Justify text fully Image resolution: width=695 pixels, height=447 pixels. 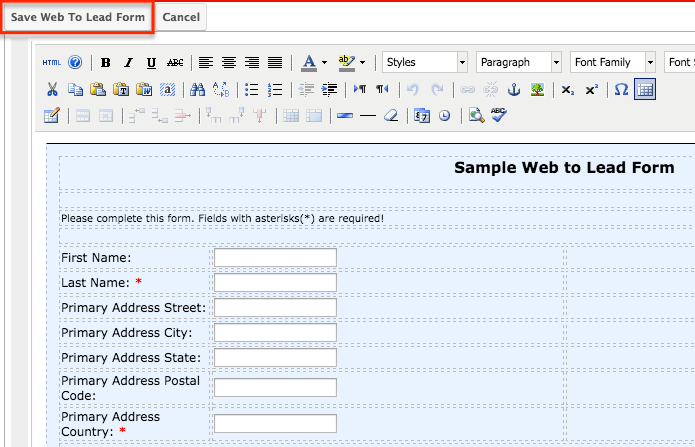pyautogui.click(x=275, y=63)
